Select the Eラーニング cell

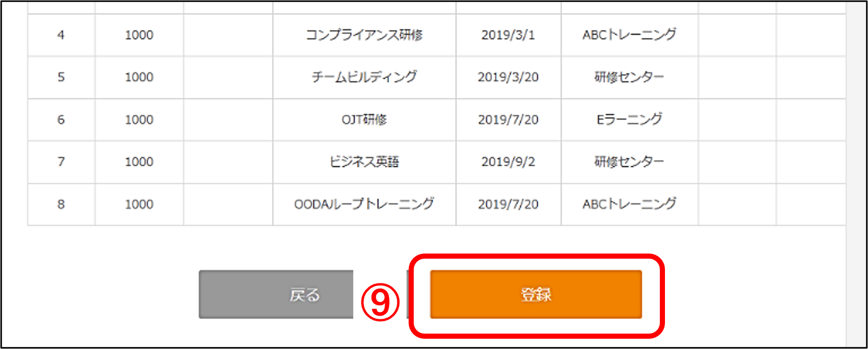(629, 120)
